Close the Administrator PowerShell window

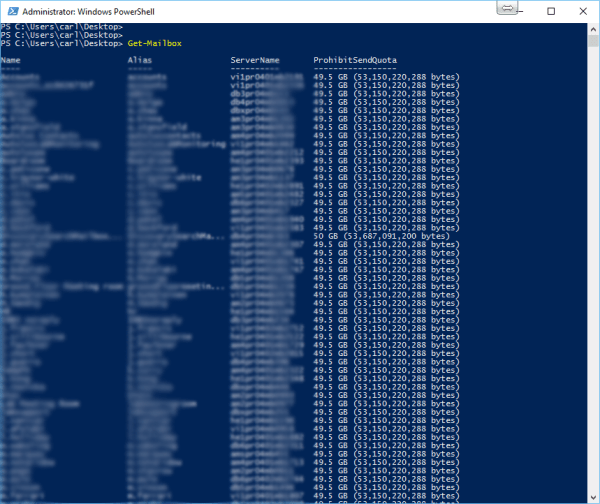(582, 10)
